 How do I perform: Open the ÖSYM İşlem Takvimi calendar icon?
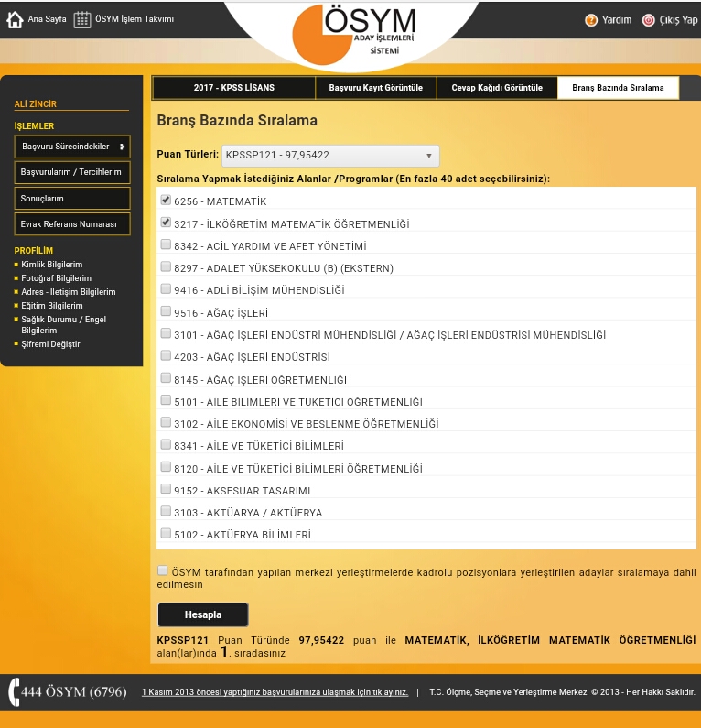82,19
